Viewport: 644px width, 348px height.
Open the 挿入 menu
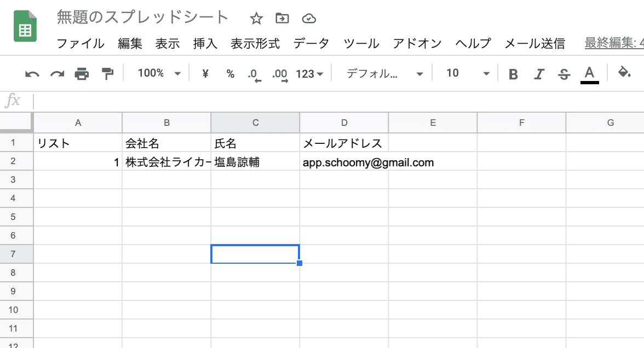[x=205, y=44]
